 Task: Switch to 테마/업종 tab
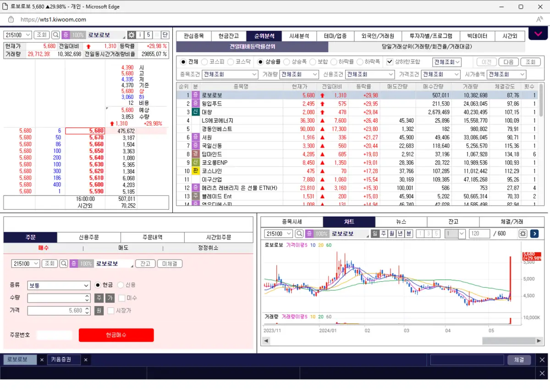(335, 36)
